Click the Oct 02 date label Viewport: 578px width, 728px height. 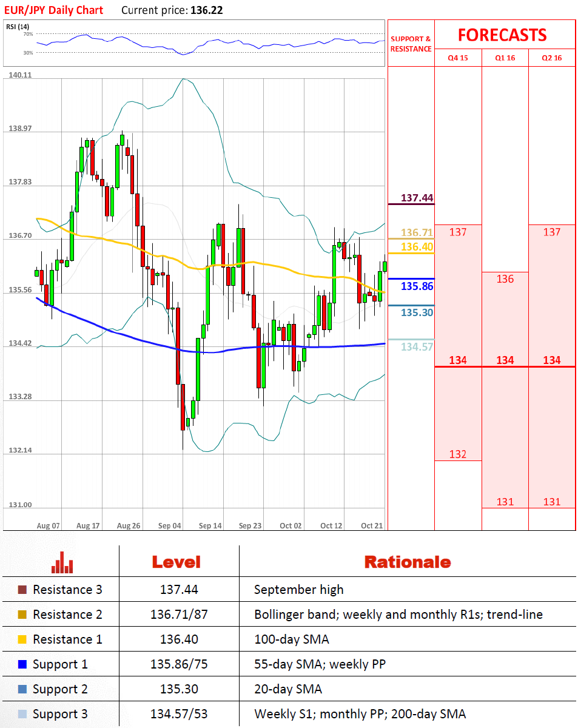[291, 525]
